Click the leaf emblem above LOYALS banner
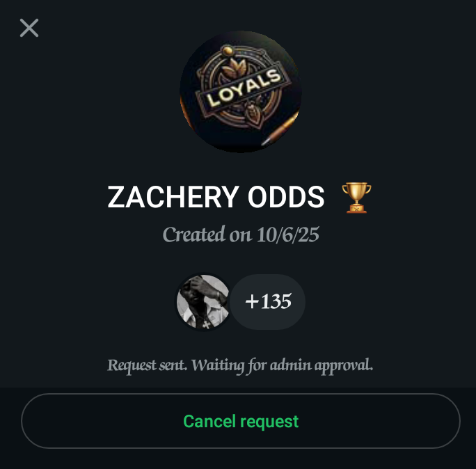The width and height of the screenshot is (476, 469). click(x=235, y=69)
